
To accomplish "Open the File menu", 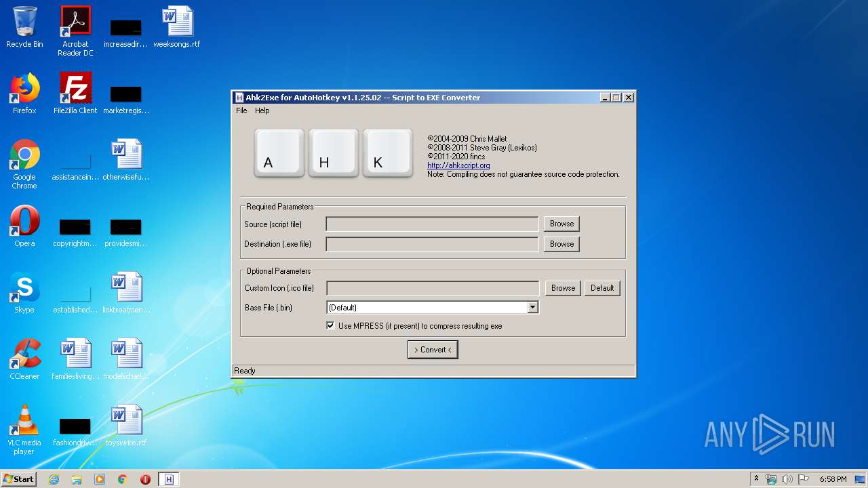I will (x=241, y=110).
